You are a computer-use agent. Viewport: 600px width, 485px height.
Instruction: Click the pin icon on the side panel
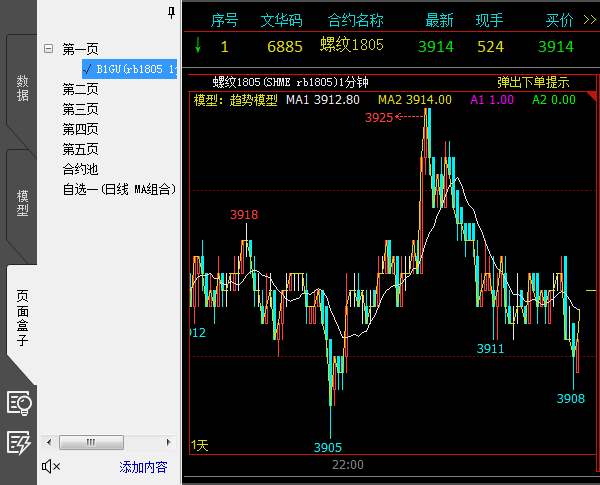click(172, 11)
